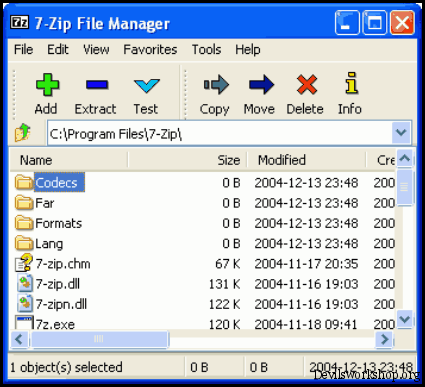Open the Help menu

point(248,50)
